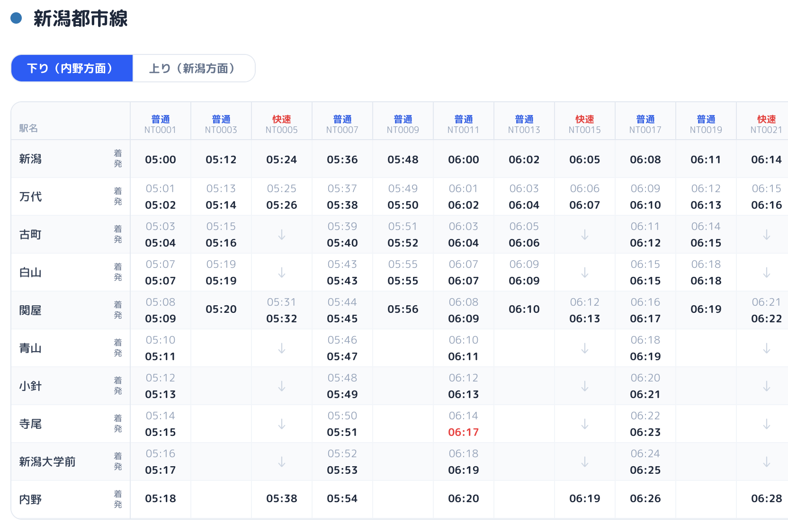Click the pass-through arrow for NT0005 at 青山
Screen dimensions: 788x532
(x=282, y=348)
